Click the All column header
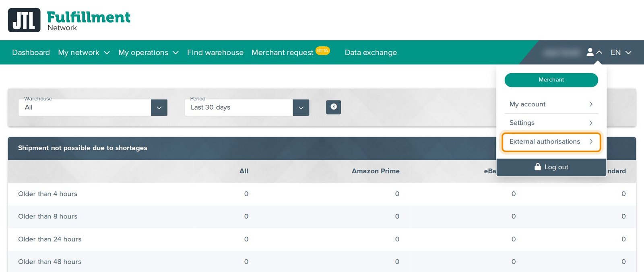The height and width of the screenshot is (272, 644). (244, 171)
